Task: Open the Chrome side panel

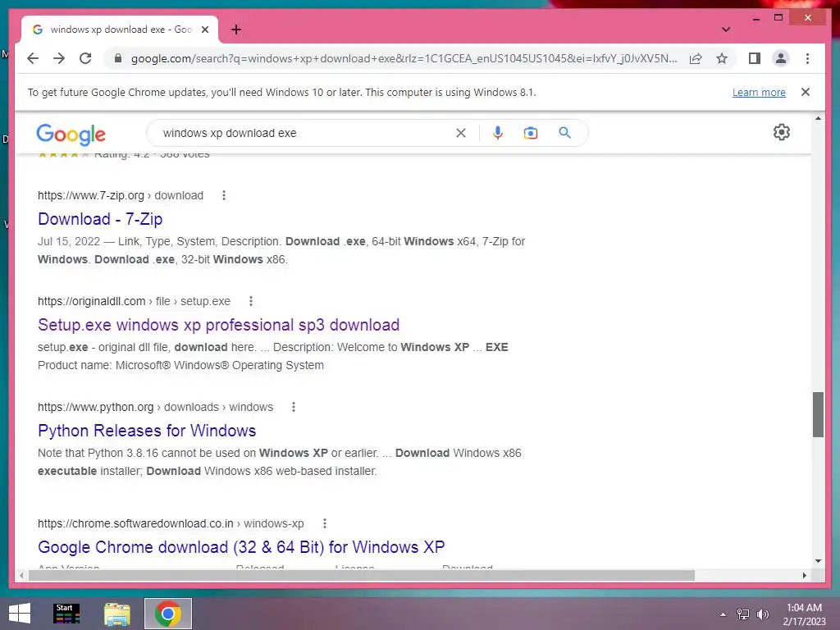Action: [755, 58]
